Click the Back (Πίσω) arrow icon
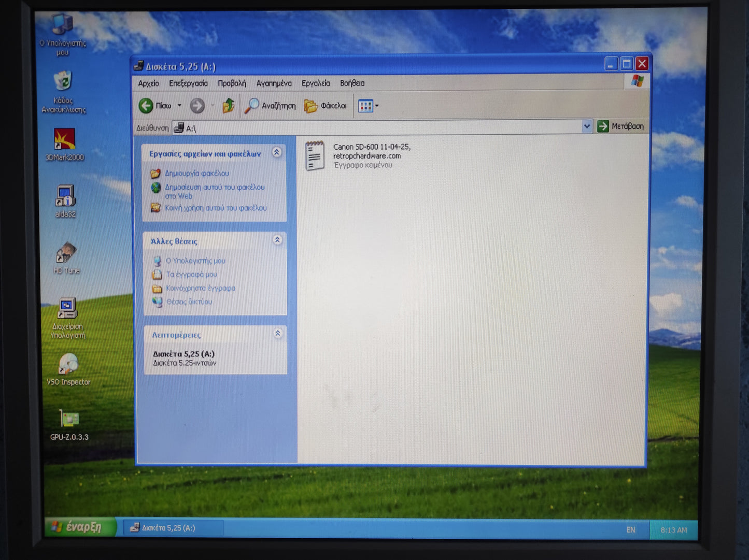Viewport: 749px width, 560px height. click(146, 106)
